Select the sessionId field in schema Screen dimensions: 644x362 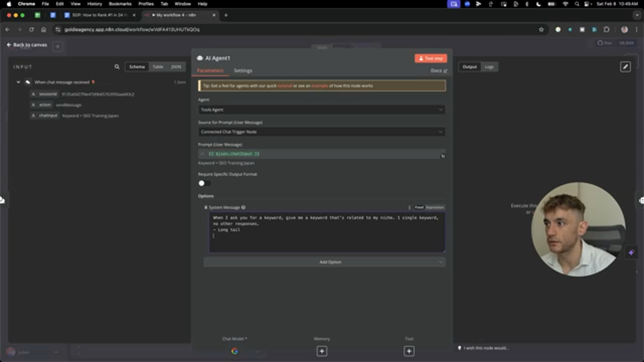tap(44, 94)
